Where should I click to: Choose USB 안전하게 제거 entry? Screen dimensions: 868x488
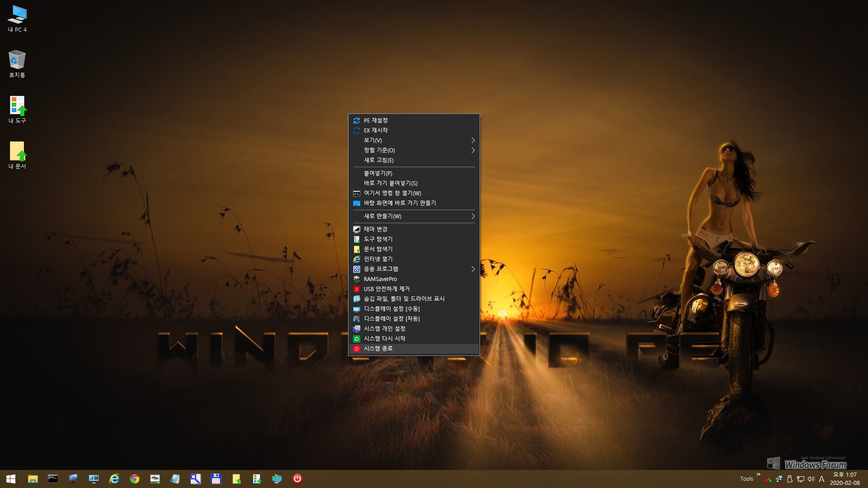tap(414, 289)
